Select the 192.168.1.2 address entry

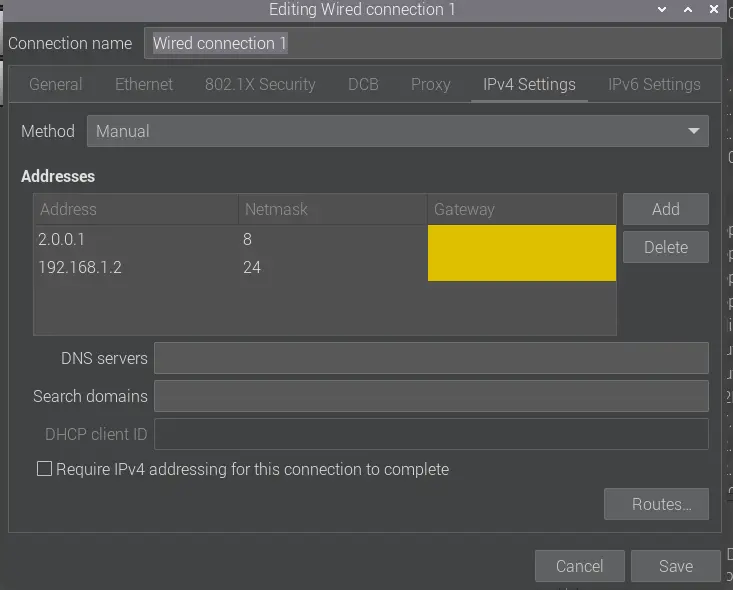click(x=80, y=268)
